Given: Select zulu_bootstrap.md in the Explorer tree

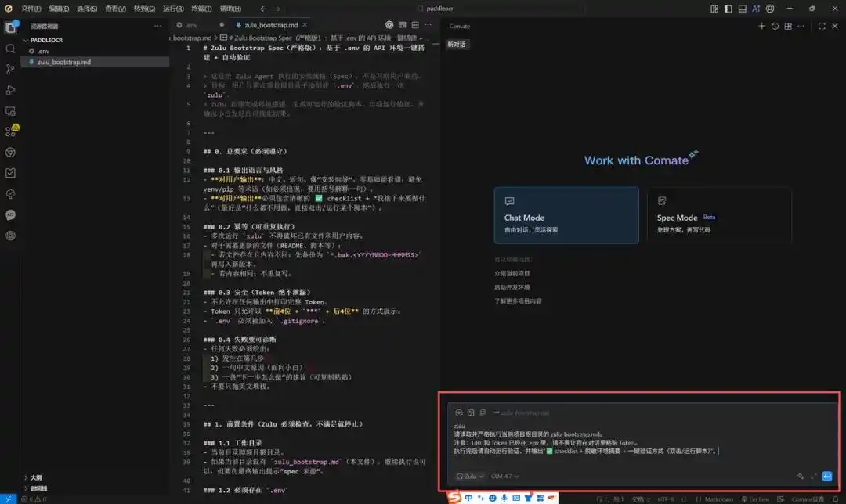Looking at the screenshot, I should click(x=95, y=62).
